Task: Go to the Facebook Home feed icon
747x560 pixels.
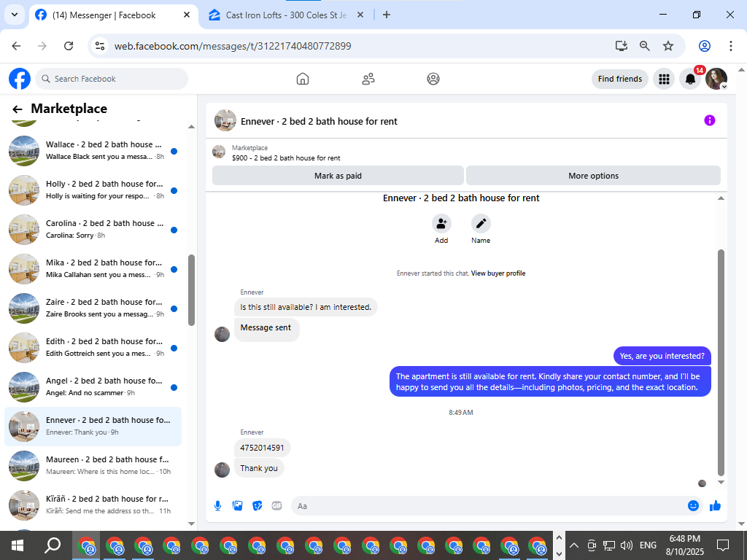Action: point(303,79)
